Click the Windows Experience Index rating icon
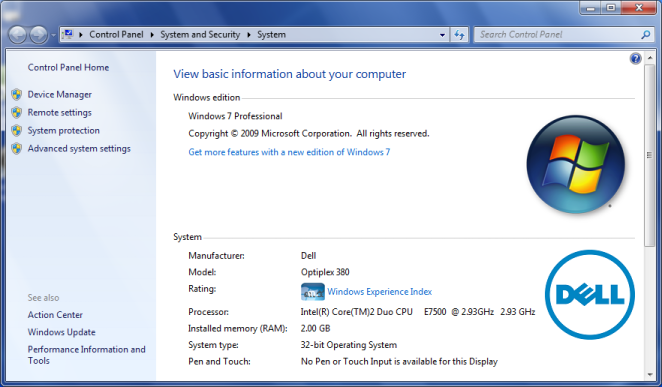 313,292
